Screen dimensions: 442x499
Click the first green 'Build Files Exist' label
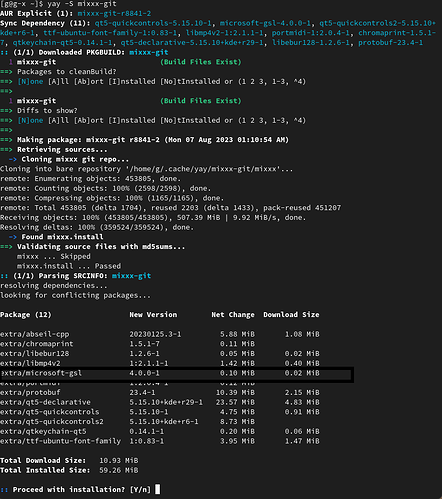point(201,62)
